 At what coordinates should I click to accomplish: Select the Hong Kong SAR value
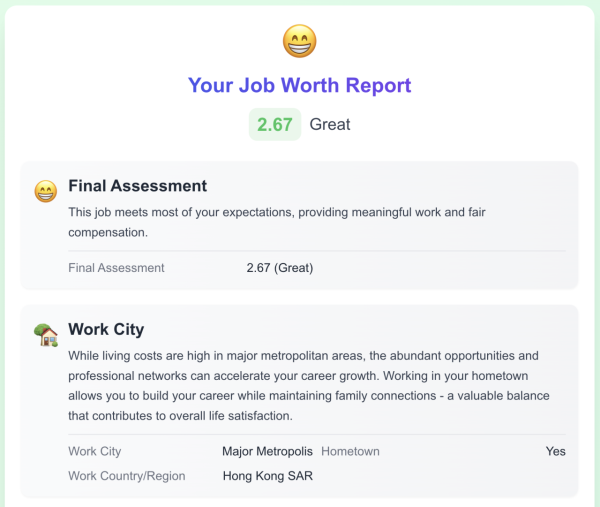(x=267, y=476)
